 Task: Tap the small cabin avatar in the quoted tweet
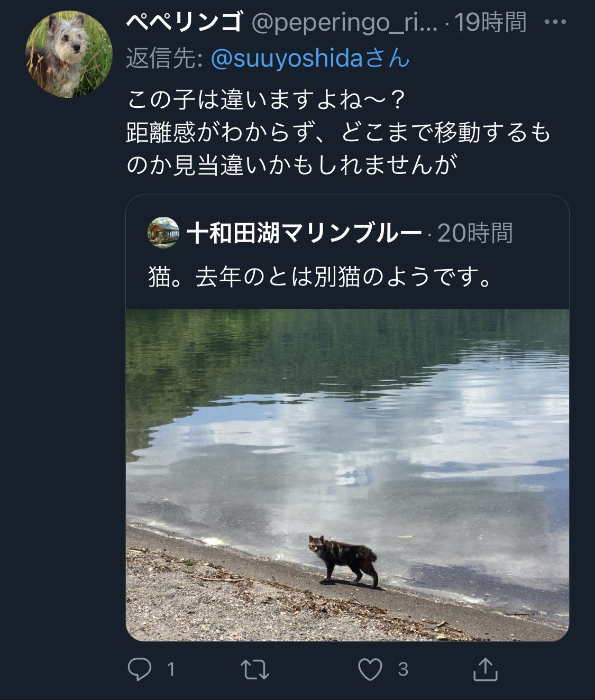[163, 233]
